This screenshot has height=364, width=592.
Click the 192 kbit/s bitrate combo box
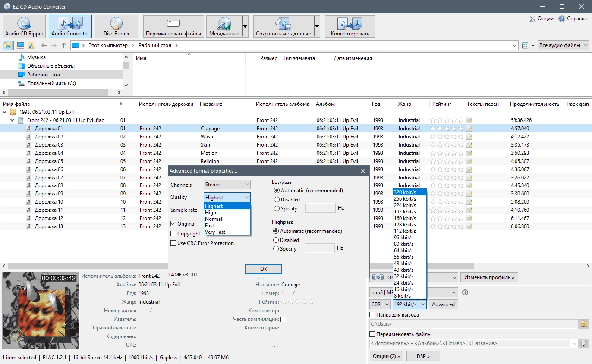point(409,304)
